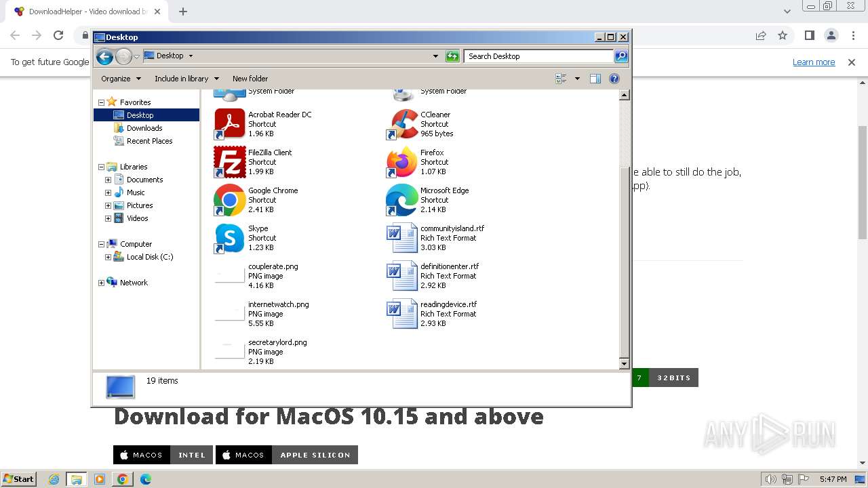Click the 32BITS download button
868x488 pixels.
pyautogui.click(x=673, y=378)
